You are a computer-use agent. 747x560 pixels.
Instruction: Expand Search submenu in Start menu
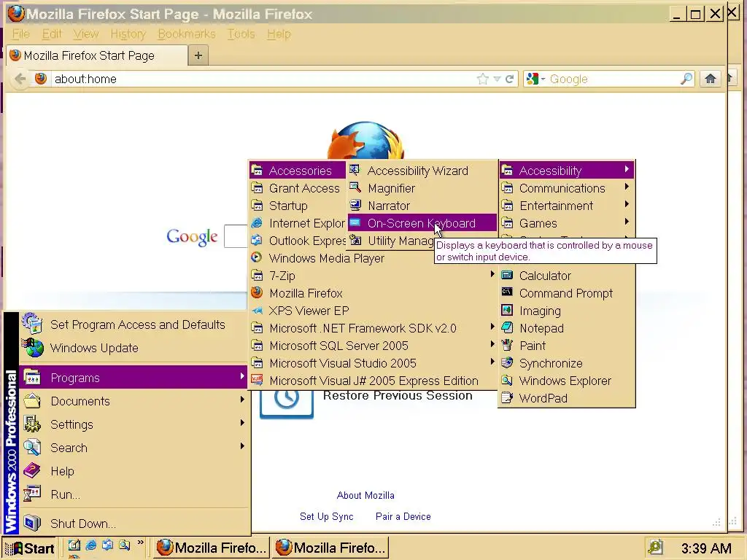133,448
